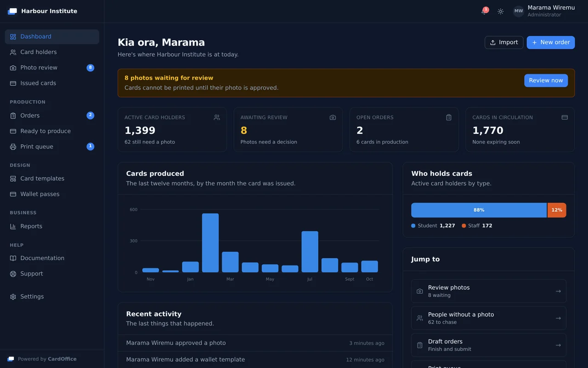Click the Settings gear icon
Image resolution: width=588 pixels, height=368 pixels.
pyautogui.click(x=13, y=297)
